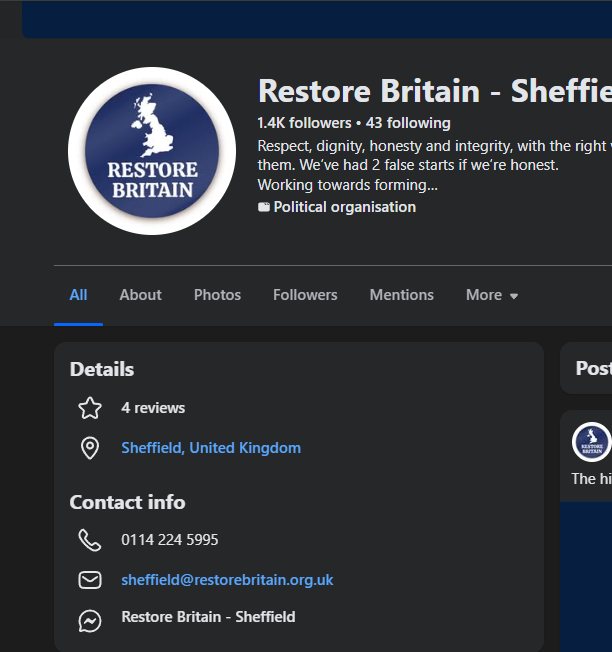The height and width of the screenshot is (652, 612).
Task: Open the Followers tab
Action: point(305,295)
